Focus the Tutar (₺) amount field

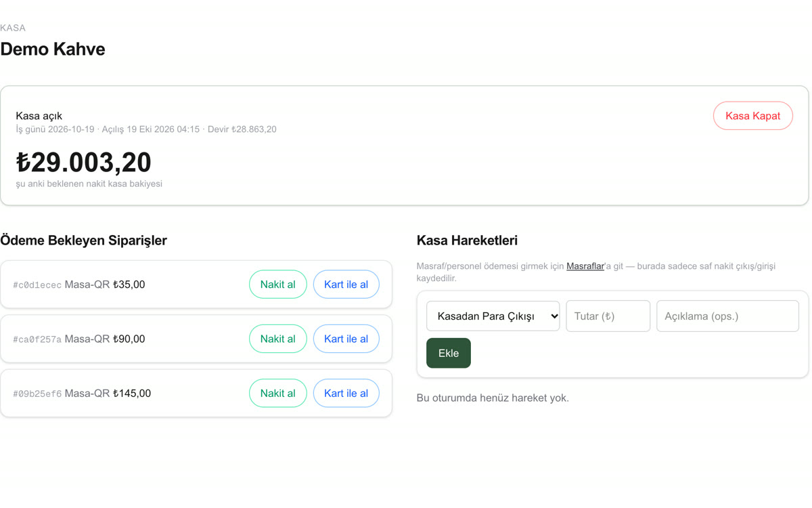point(608,316)
